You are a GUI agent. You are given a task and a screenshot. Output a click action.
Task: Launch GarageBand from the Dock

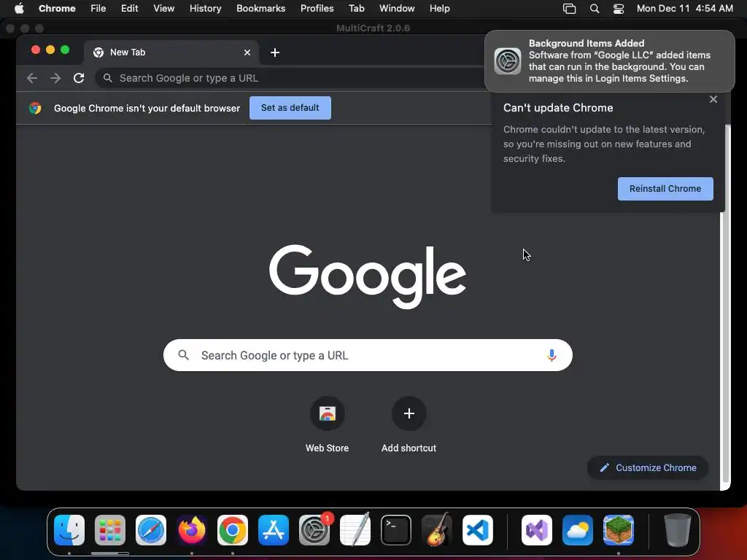coord(437,530)
